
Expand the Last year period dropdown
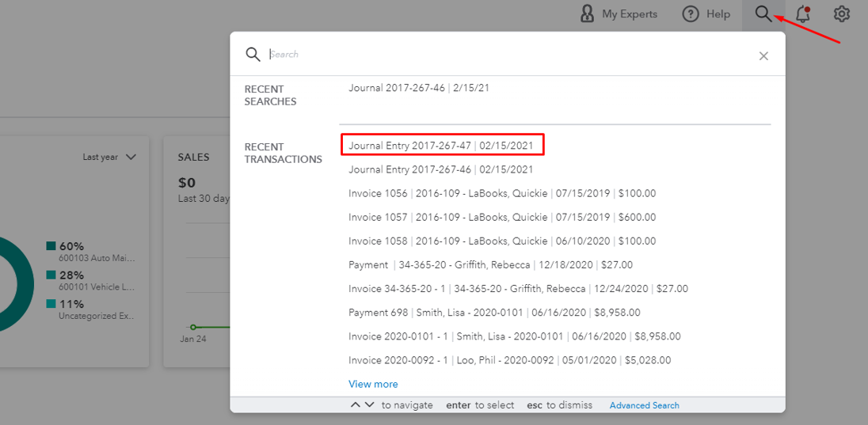(109, 157)
